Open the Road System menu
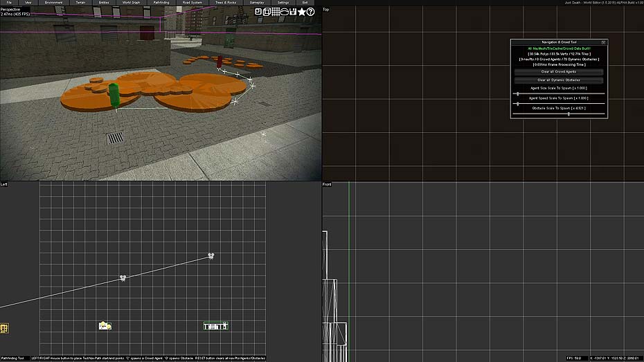 click(193, 3)
